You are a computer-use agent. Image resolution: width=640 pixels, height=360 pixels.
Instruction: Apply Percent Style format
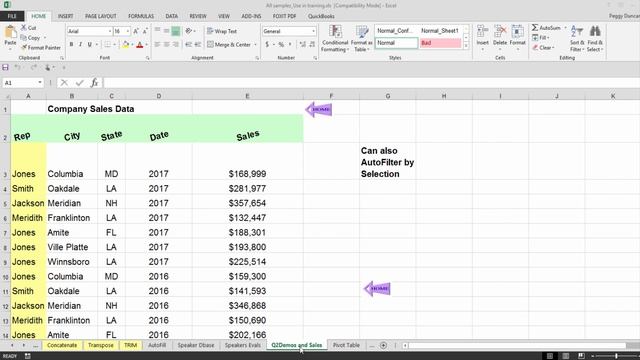click(x=281, y=44)
